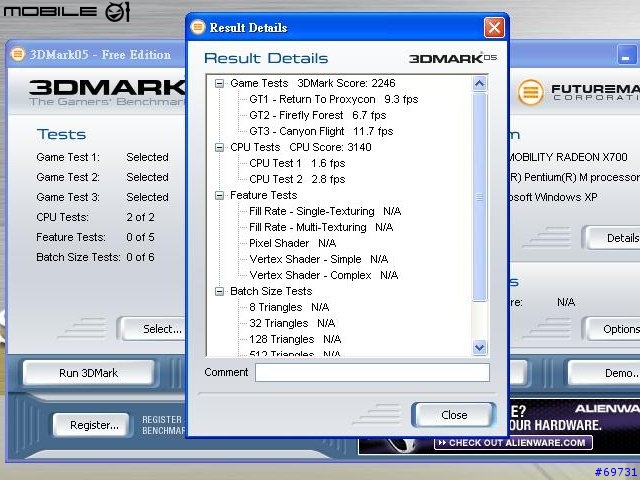Click the 3DMARK05 logo in dialog
This screenshot has height=480, width=640.
[x=453, y=58]
